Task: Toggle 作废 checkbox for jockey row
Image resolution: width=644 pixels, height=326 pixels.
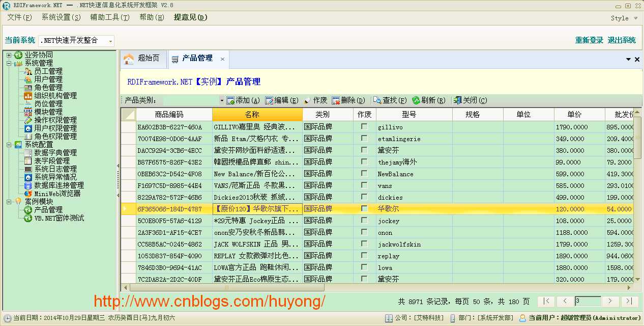Action: pyautogui.click(x=364, y=220)
